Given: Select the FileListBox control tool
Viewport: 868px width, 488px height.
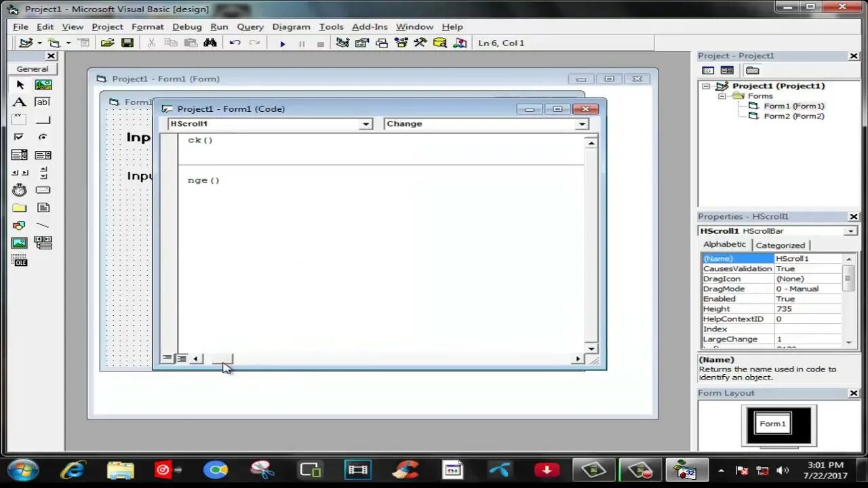Looking at the screenshot, I should (x=43, y=208).
